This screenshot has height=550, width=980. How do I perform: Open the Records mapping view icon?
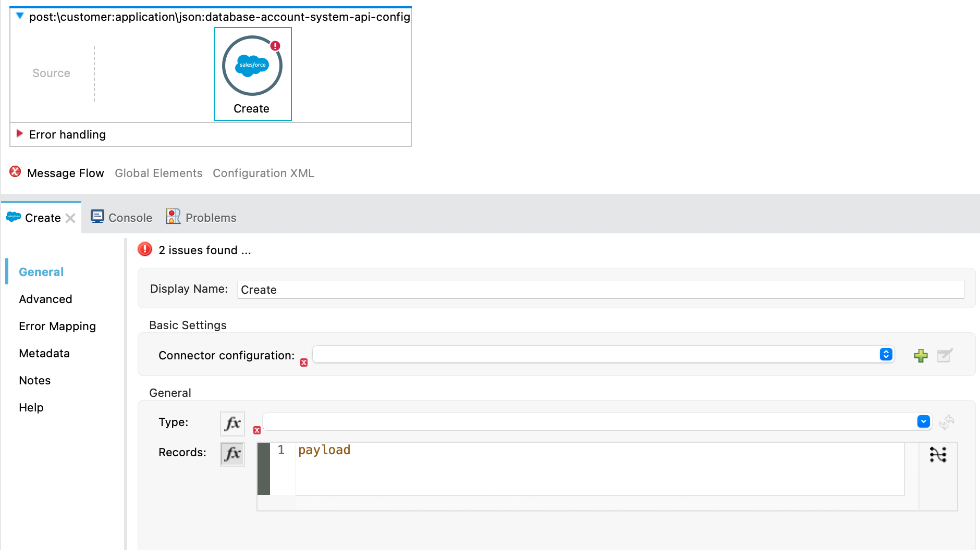tap(938, 455)
